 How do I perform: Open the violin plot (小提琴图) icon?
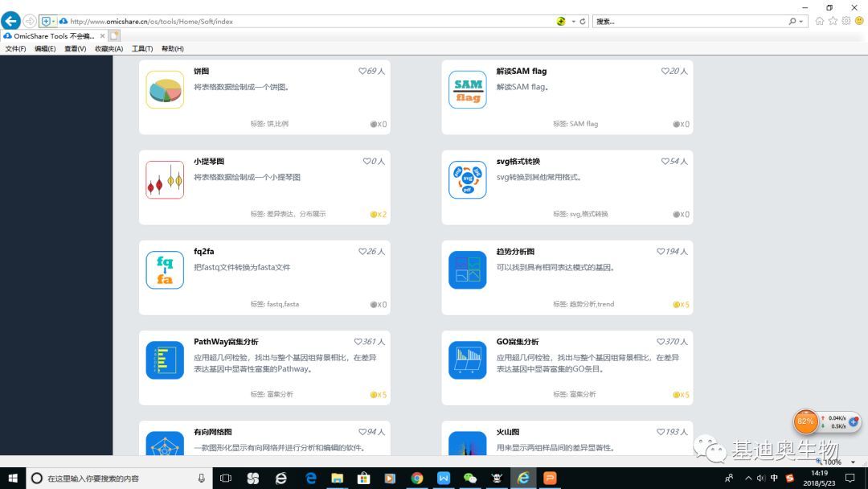[165, 180]
